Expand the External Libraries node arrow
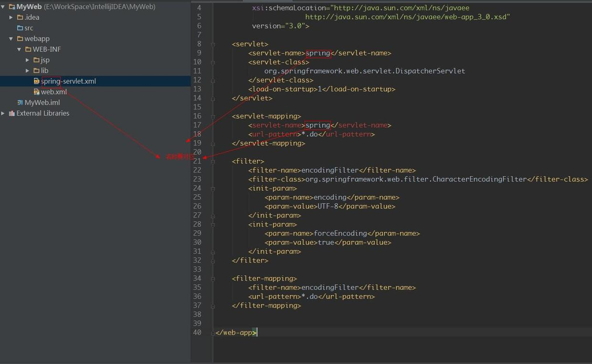Screen dimensions: 592x364 pyautogui.click(x=3, y=114)
